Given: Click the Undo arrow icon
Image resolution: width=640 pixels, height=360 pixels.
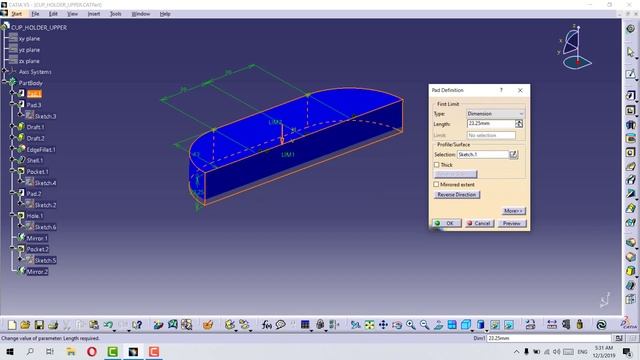Looking at the screenshot, I should tap(108, 325).
